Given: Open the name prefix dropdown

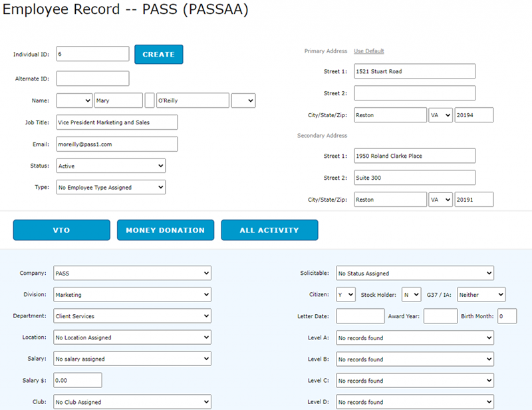Looking at the screenshot, I should click(x=74, y=101).
